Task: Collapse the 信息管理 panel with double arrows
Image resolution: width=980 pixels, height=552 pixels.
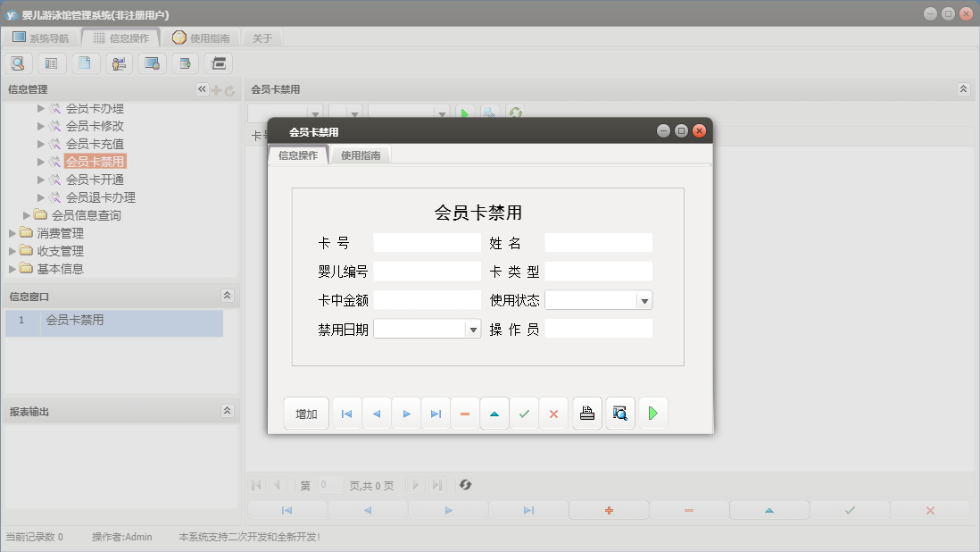Action: coord(201,88)
